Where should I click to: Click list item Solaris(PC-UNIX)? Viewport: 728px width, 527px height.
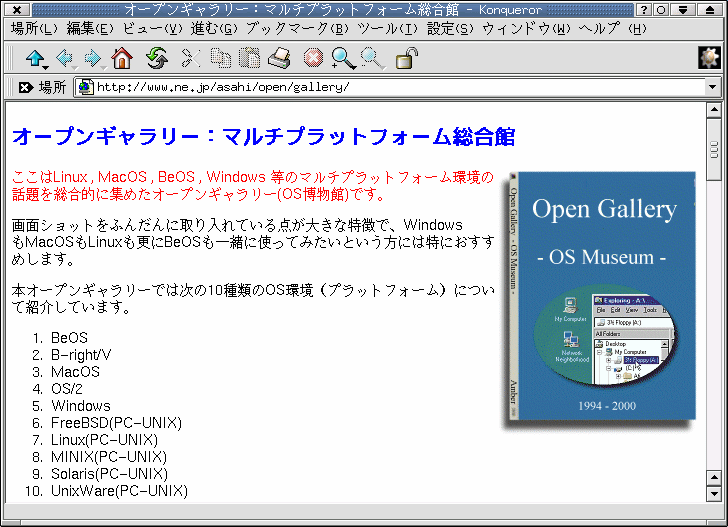click(109, 474)
